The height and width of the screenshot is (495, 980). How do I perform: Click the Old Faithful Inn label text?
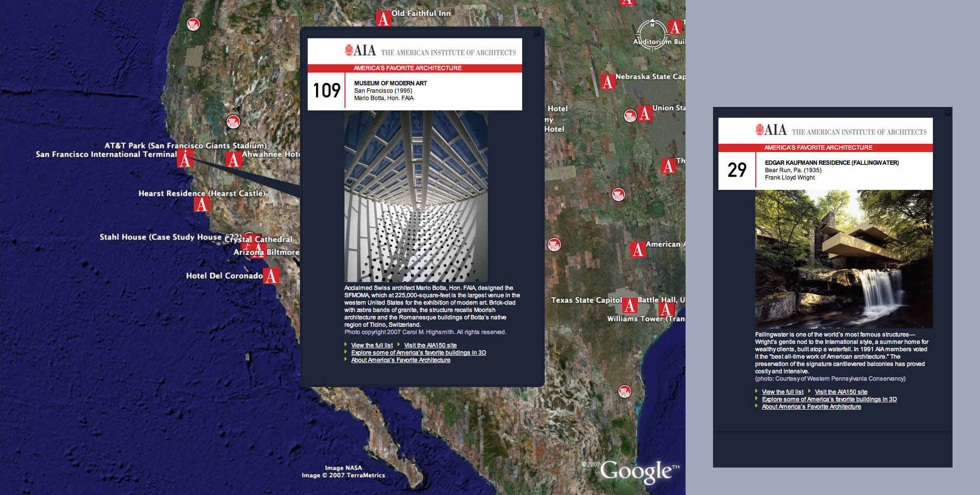pos(421,13)
